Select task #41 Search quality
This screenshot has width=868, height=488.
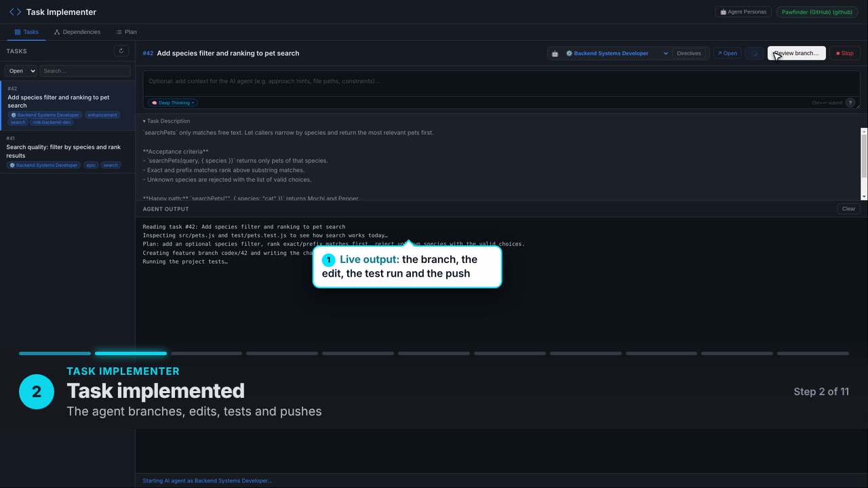[68, 152]
